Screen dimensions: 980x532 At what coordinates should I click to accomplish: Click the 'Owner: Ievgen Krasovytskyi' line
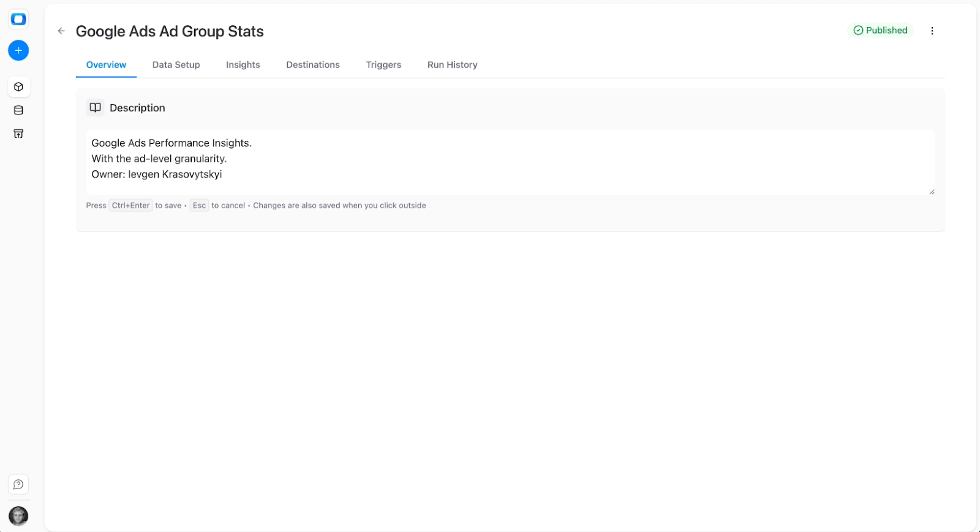[157, 174]
